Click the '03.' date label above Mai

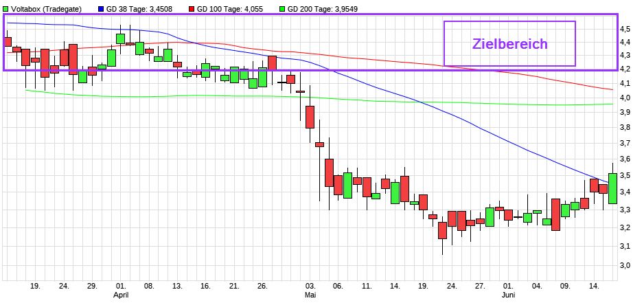click(311, 286)
